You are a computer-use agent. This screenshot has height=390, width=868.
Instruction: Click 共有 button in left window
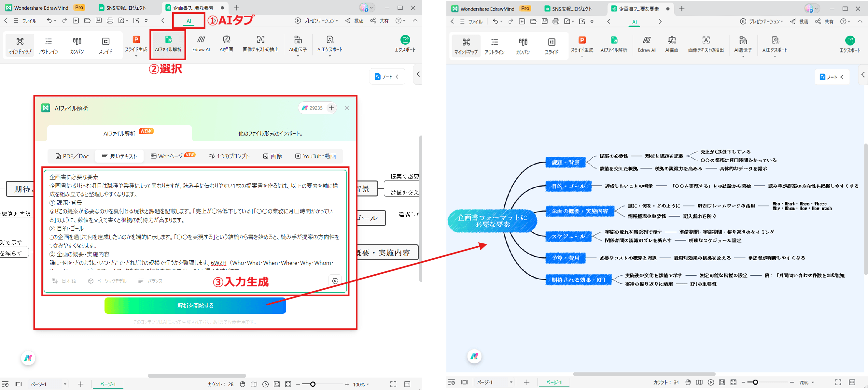379,21
